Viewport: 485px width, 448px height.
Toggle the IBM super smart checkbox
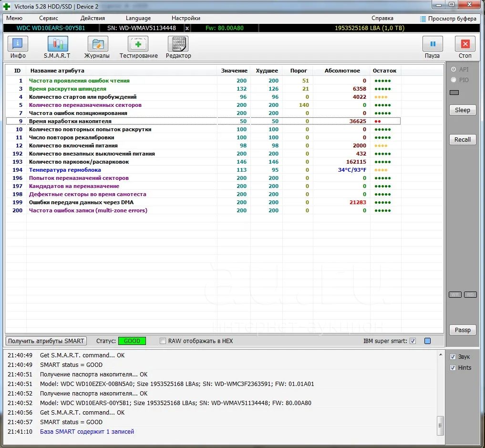click(x=413, y=341)
